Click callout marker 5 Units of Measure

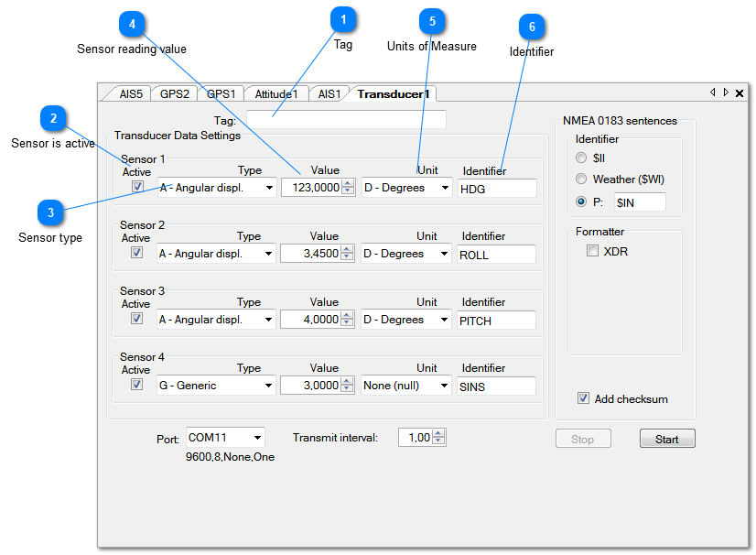(432, 21)
